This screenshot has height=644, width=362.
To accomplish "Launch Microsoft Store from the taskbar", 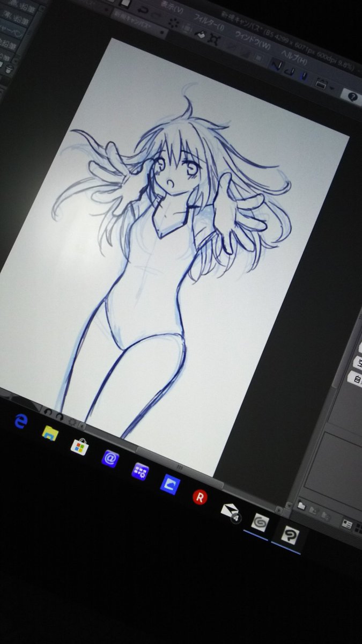I will [x=79, y=446].
